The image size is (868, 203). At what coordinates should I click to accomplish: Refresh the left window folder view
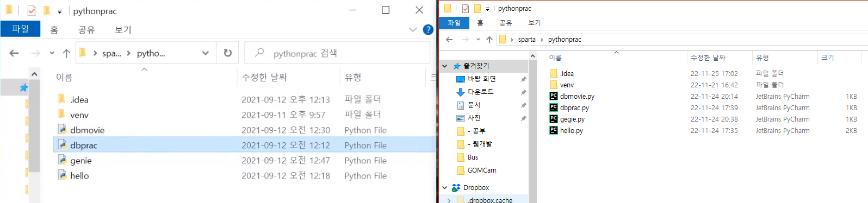pos(227,53)
